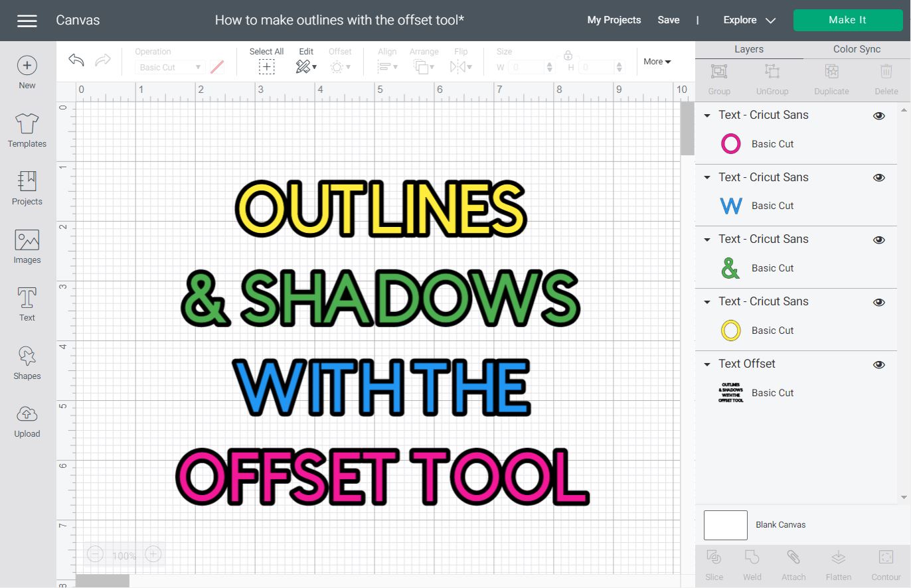Screen dimensions: 911x588
Task: Click the Blank Canvas color swatch
Action: coord(725,525)
